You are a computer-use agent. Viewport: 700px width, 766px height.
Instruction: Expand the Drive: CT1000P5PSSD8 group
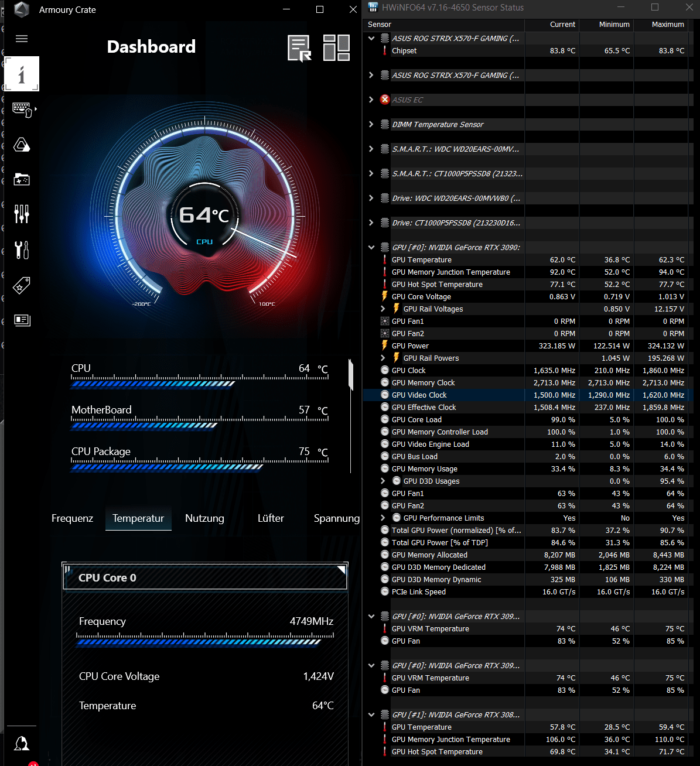371,223
